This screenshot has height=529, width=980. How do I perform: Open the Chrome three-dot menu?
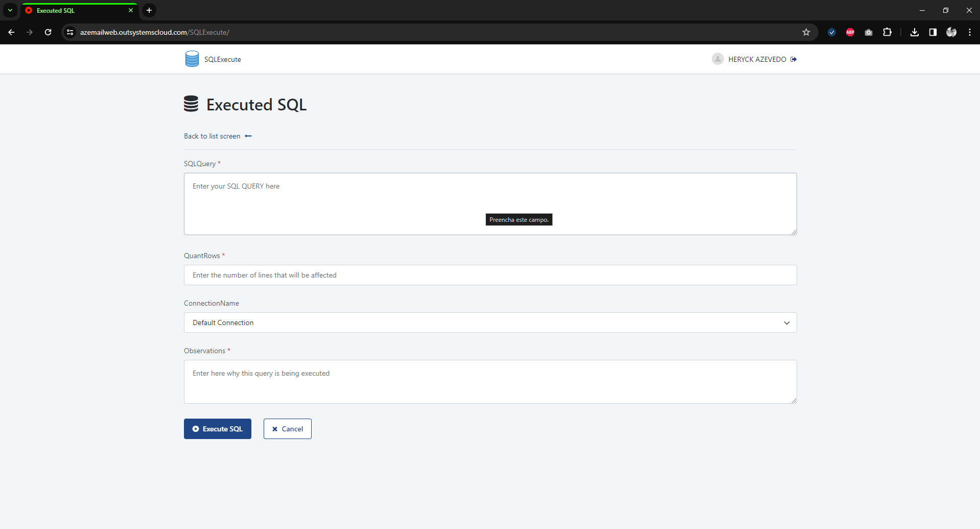970,32
